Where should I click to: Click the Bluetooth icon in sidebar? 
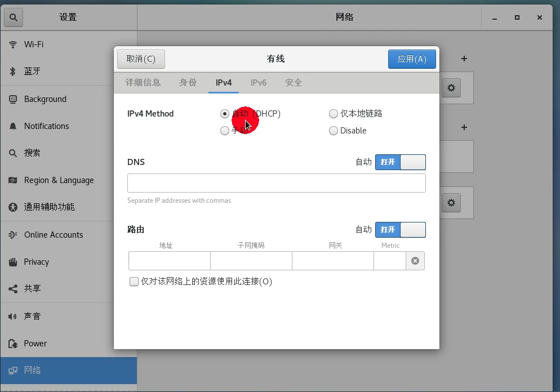click(13, 72)
